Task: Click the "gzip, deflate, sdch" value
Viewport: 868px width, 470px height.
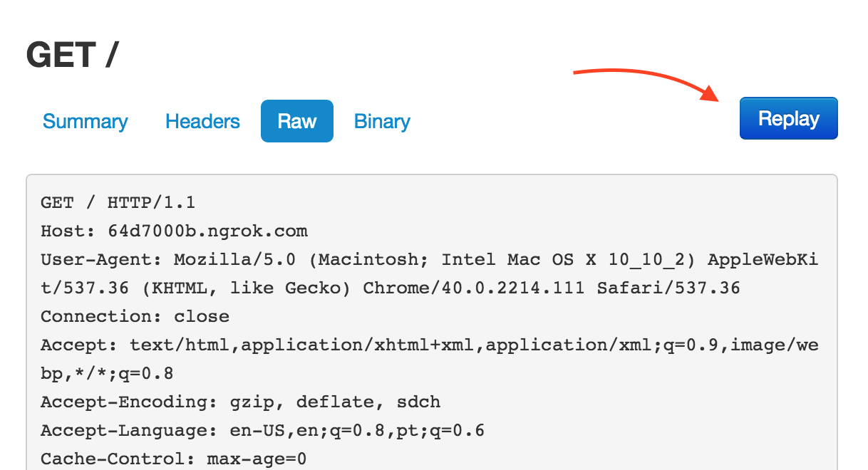Action: tap(335, 402)
